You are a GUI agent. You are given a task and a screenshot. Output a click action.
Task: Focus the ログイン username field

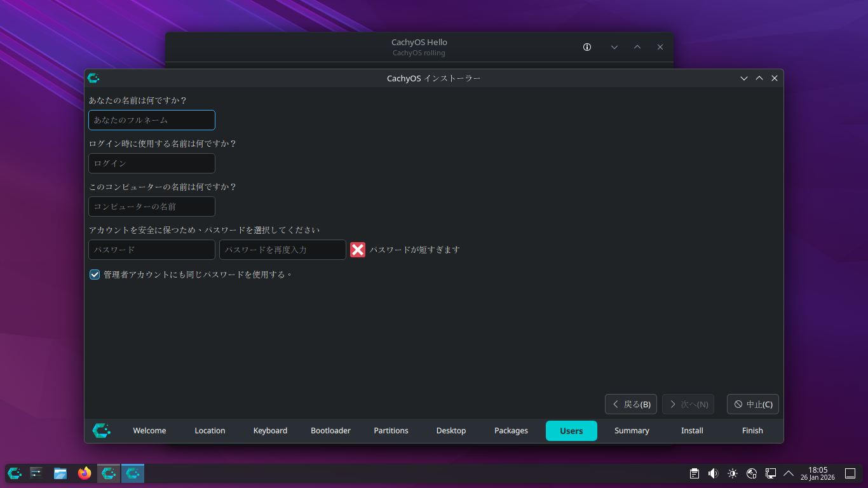pos(152,163)
